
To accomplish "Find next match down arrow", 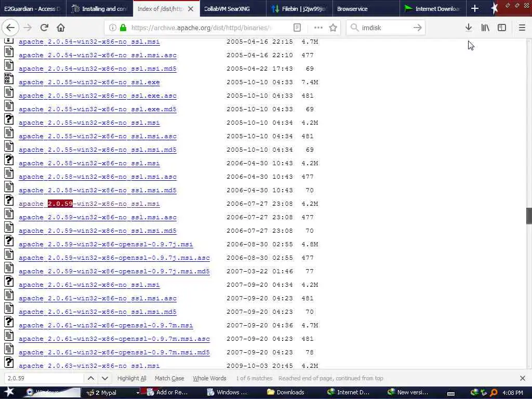I will (x=105, y=378).
